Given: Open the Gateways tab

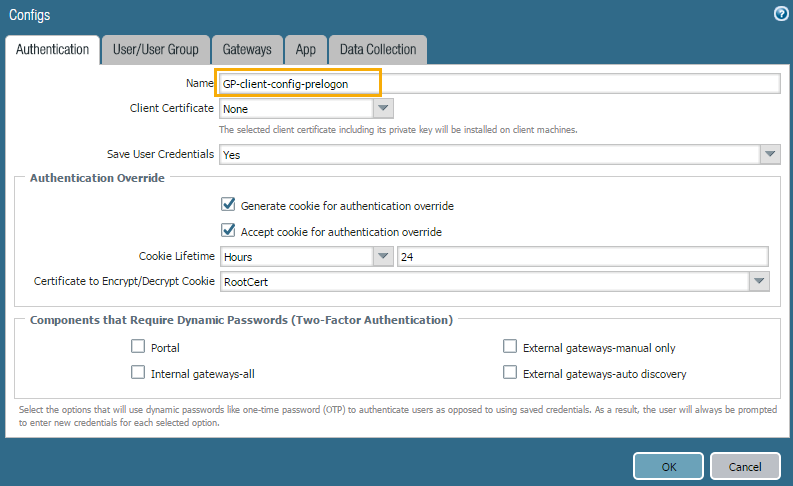Looking at the screenshot, I should click(x=246, y=49).
